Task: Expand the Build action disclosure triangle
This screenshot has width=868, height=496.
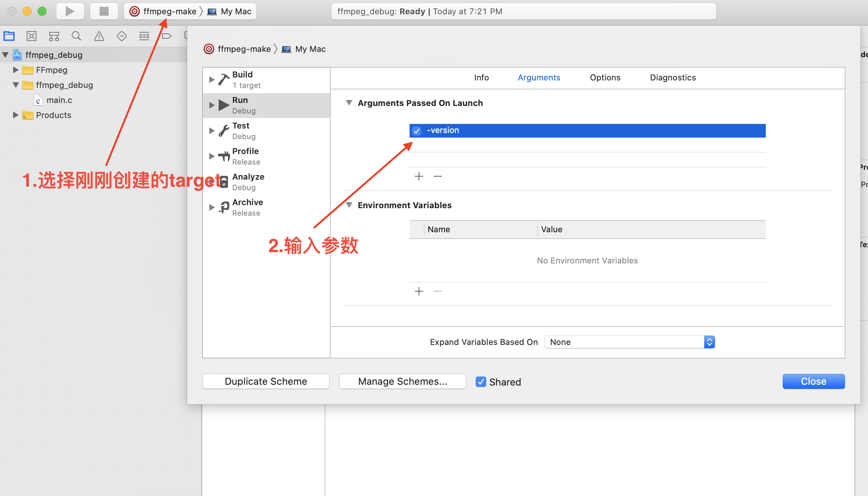Action: 212,80
